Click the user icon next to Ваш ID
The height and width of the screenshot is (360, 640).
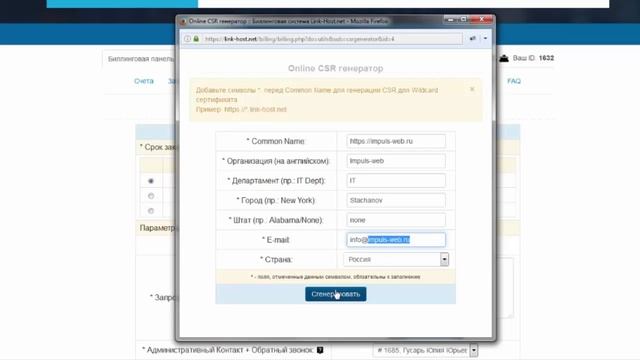(x=504, y=58)
